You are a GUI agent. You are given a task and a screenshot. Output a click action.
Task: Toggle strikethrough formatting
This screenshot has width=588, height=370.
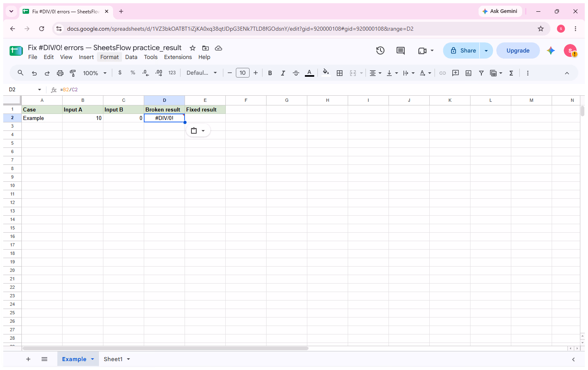296,73
